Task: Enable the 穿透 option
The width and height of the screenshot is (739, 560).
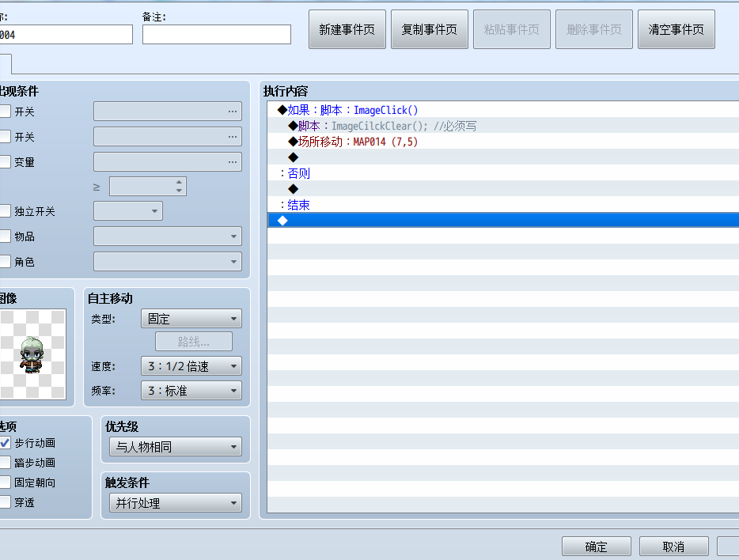Action: tap(6, 502)
